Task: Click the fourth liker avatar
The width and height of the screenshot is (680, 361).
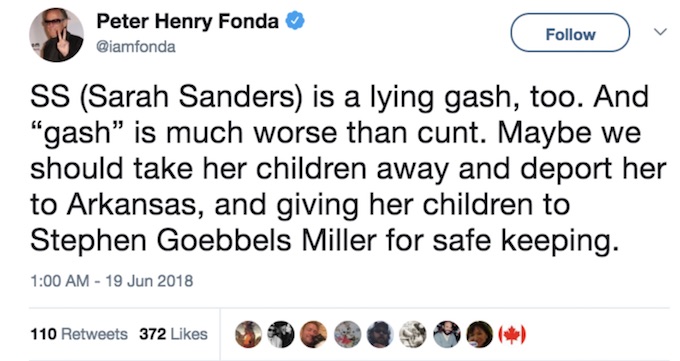Action: pos(347,334)
